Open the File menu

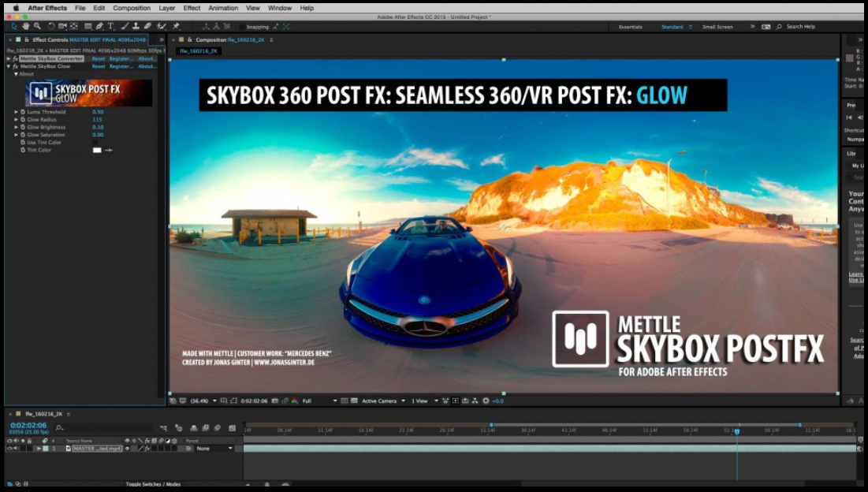tap(80, 9)
